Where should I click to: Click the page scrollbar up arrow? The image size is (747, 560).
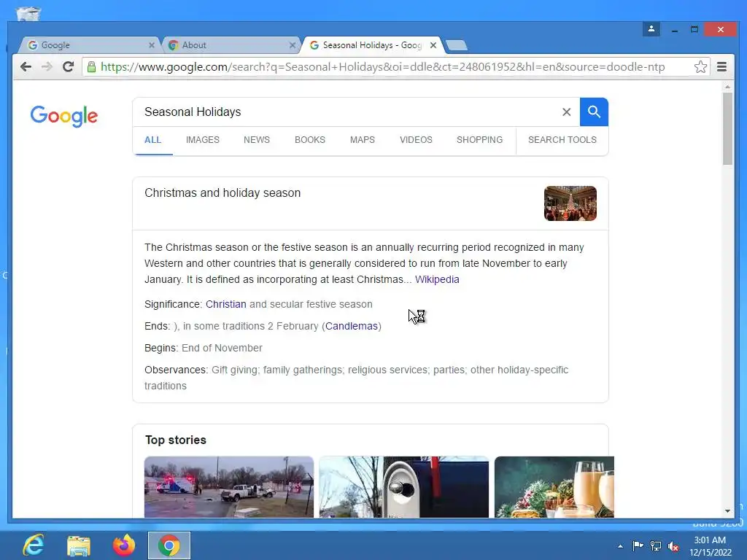727,87
